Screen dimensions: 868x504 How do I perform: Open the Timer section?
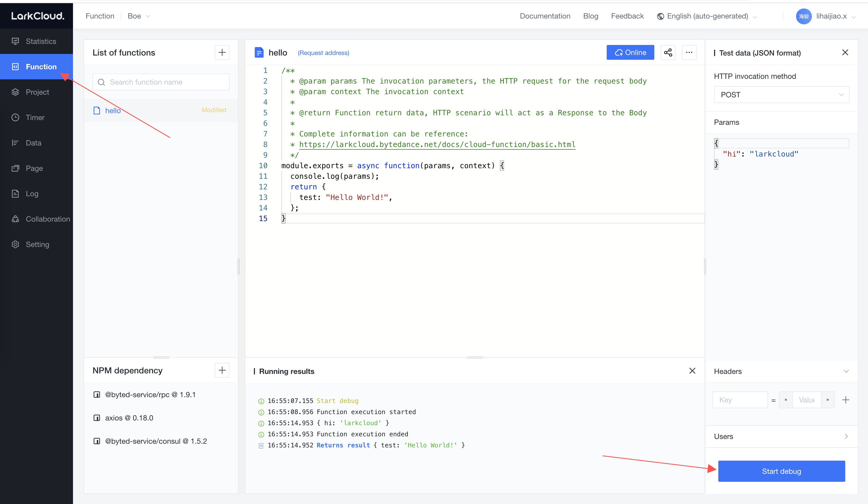(36, 117)
